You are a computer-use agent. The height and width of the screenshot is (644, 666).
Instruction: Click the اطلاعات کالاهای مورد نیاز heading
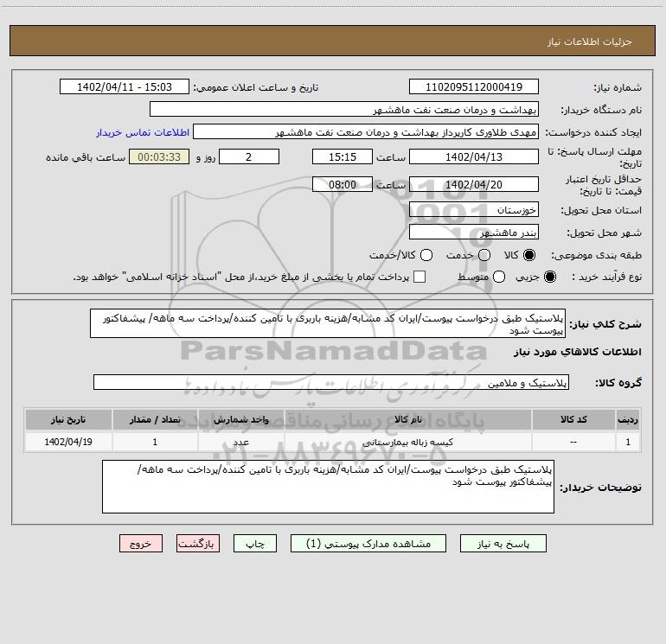pos(578,352)
